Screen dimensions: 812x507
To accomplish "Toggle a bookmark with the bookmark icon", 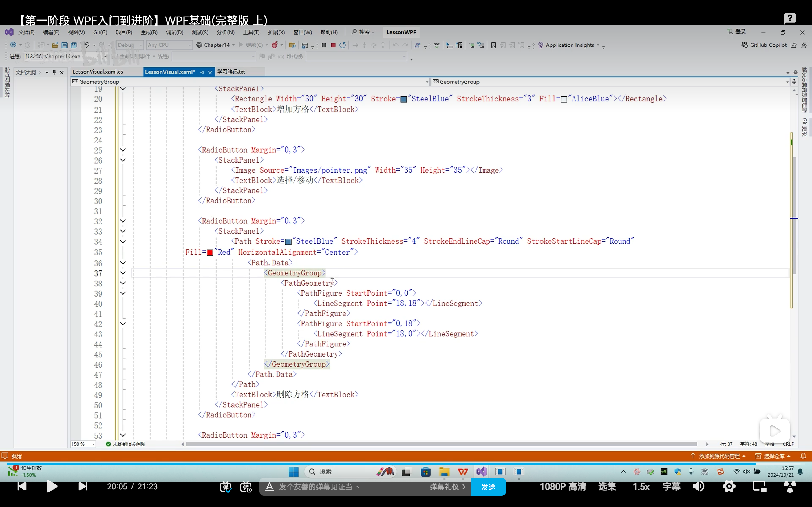I will click(493, 45).
